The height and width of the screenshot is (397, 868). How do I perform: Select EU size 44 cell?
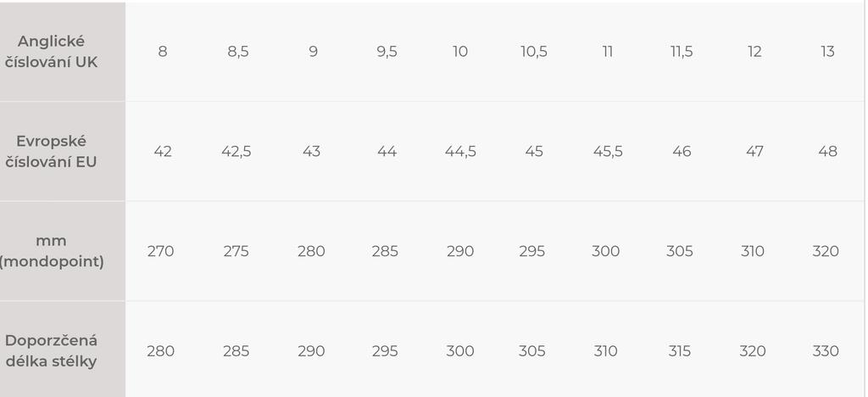(x=387, y=152)
